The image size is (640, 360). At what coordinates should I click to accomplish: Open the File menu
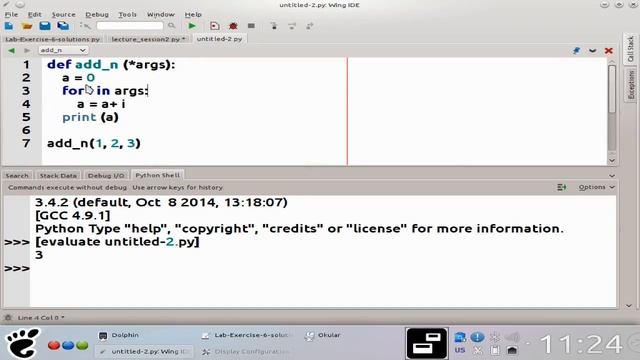(x=11, y=14)
